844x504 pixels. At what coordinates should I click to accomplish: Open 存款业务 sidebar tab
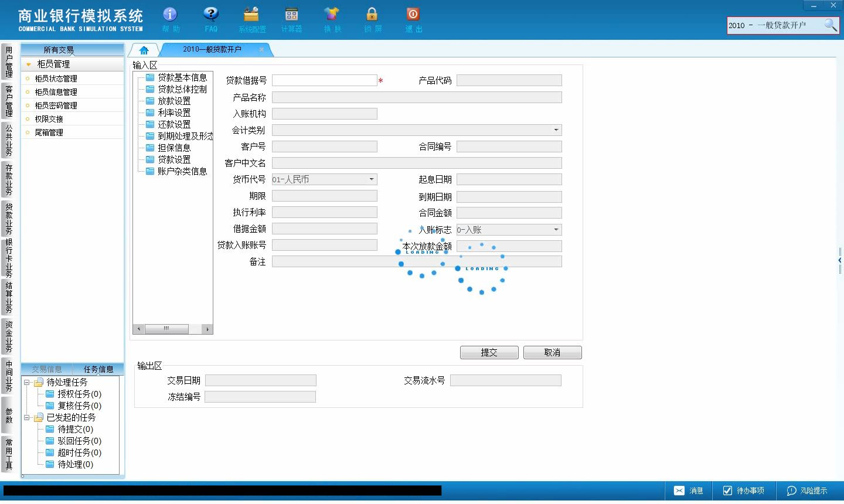point(8,179)
